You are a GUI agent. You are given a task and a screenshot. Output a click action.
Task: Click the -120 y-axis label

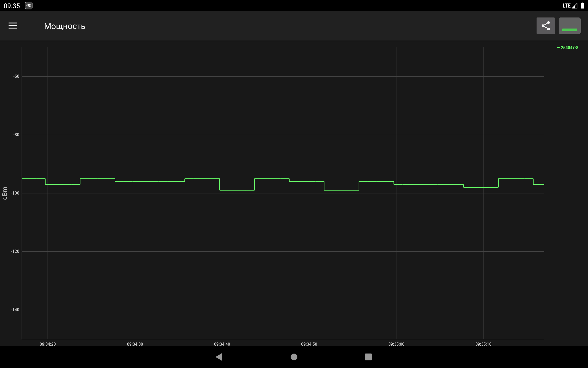click(x=15, y=251)
